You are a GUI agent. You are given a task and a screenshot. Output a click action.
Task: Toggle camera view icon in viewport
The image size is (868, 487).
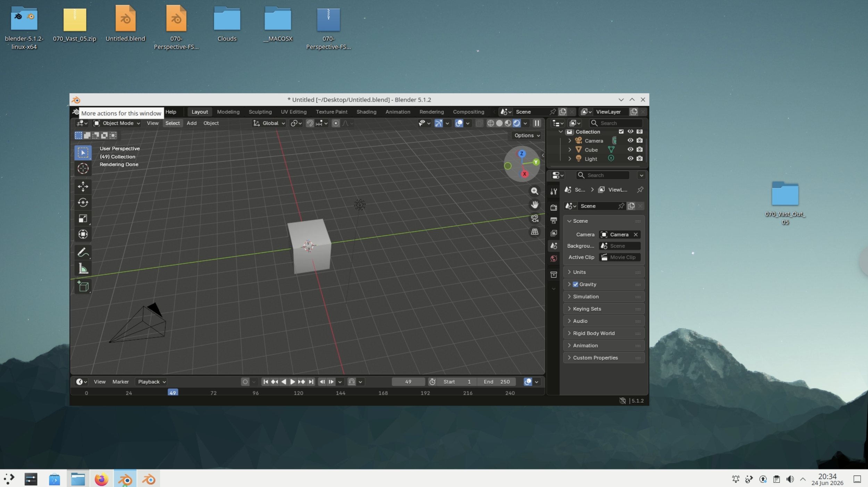(x=534, y=218)
